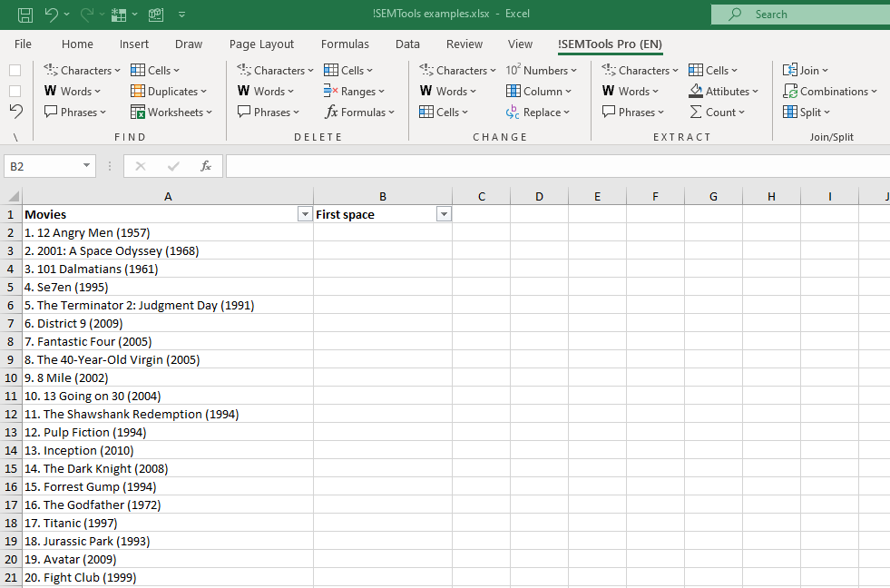The height and width of the screenshot is (588, 890).
Task: Select cell '11. The Shawshank Redemption (1994)'
Action: [x=168, y=415]
